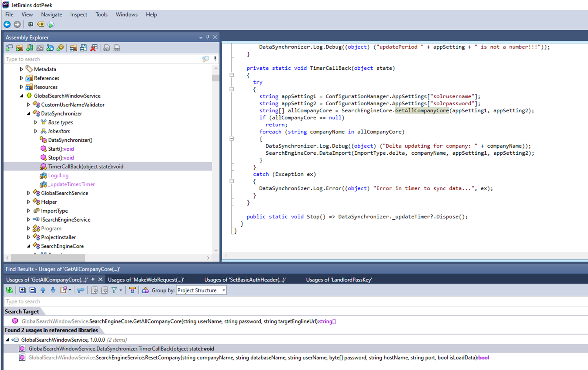The height and width of the screenshot is (370, 588).
Task: Expand the GlobalSearchService tree node
Action: pyautogui.click(x=29, y=193)
